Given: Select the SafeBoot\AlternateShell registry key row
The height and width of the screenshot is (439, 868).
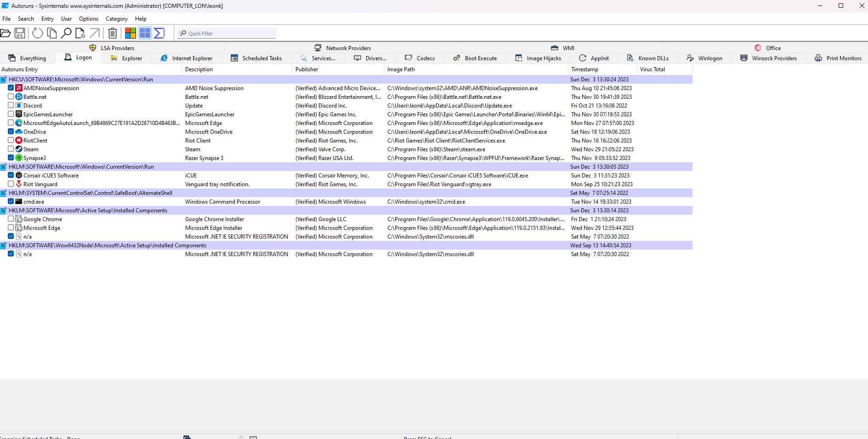Looking at the screenshot, I should pos(346,193).
